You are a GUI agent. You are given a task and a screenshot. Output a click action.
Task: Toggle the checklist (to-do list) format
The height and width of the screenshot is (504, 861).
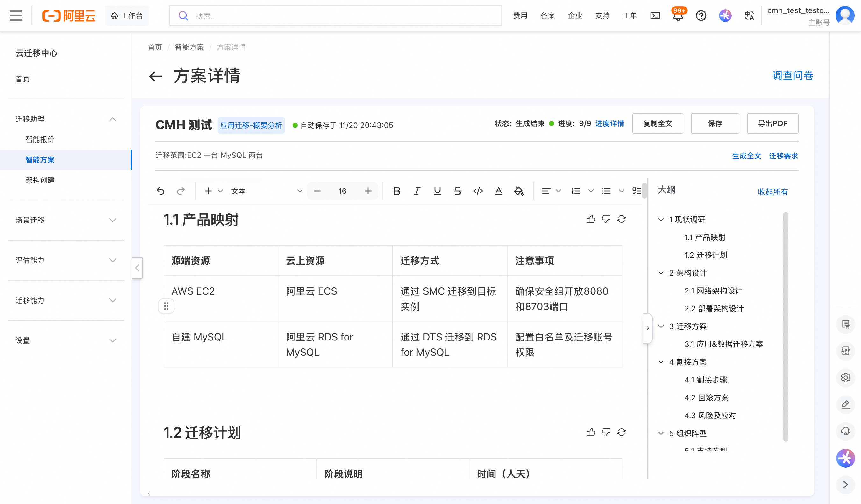coord(636,191)
